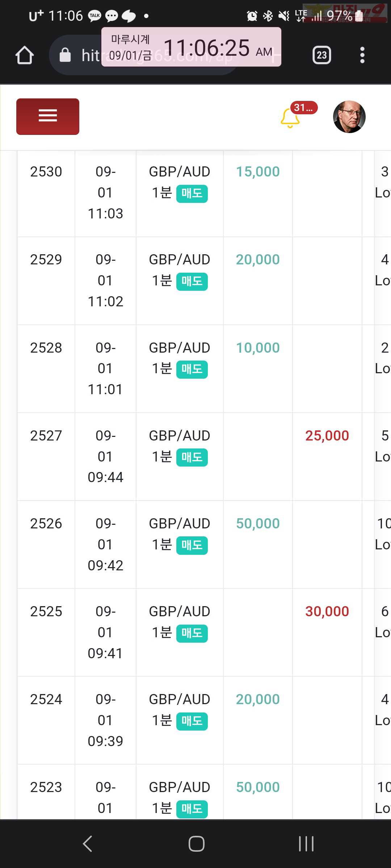Image resolution: width=391 pixels, height=868 pixels.
Task: Click the 50,000 amount in row 2523
Action: [258, 787]
